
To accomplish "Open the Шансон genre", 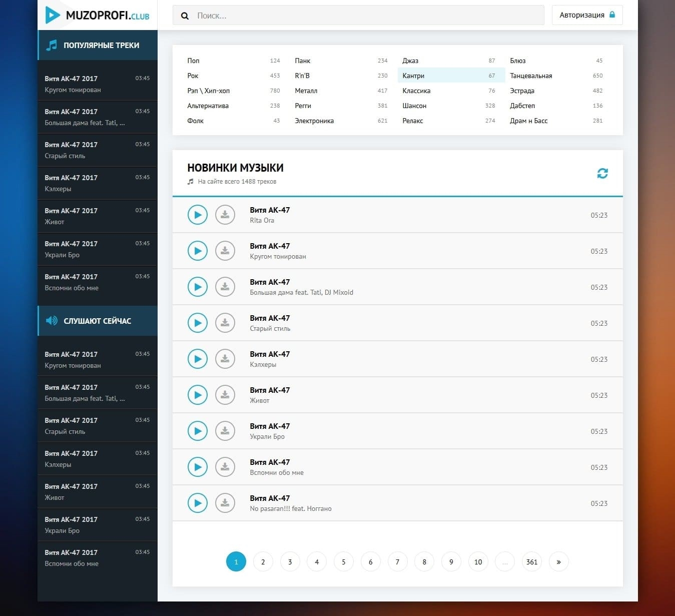I will 449,106.
